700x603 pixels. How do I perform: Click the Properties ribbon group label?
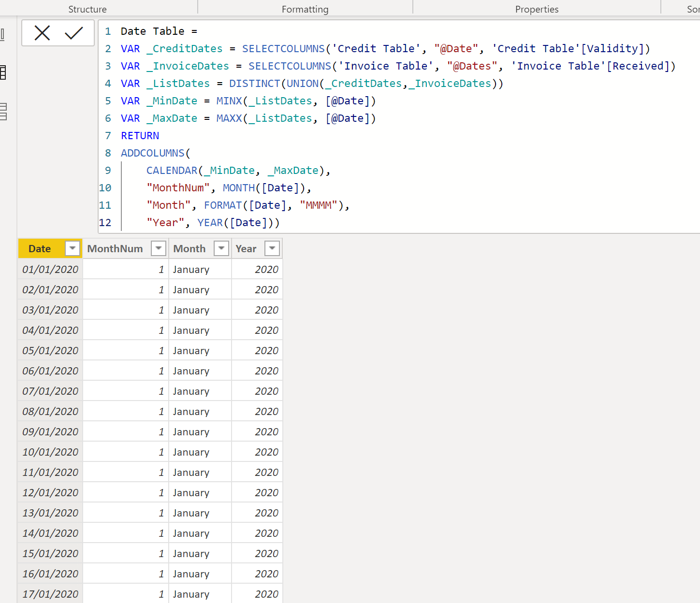click(537, 9)
